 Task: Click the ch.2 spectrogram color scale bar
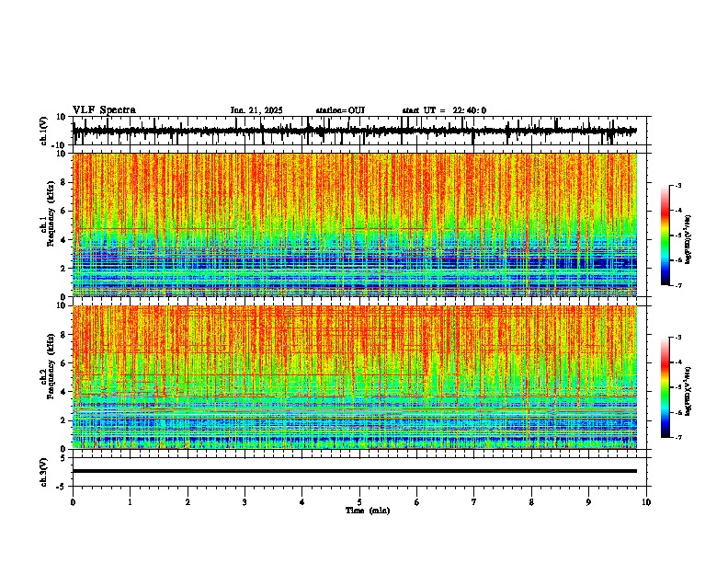coord(665,387)
